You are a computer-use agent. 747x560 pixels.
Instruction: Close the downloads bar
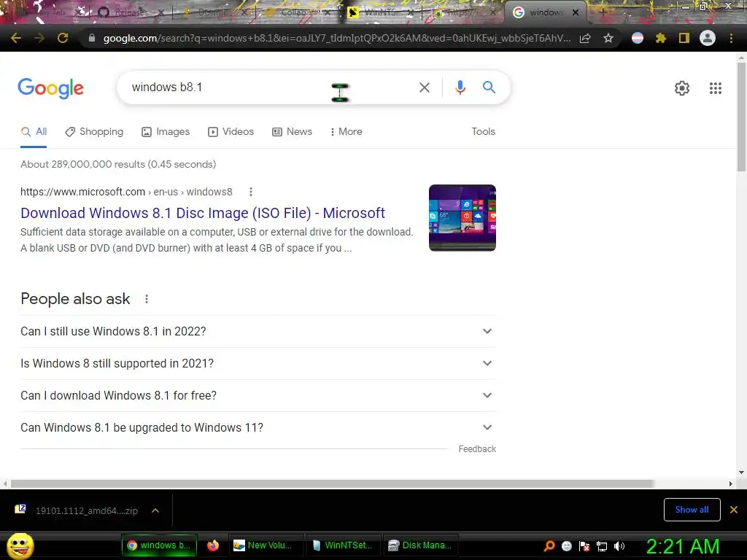pos(734,510)
